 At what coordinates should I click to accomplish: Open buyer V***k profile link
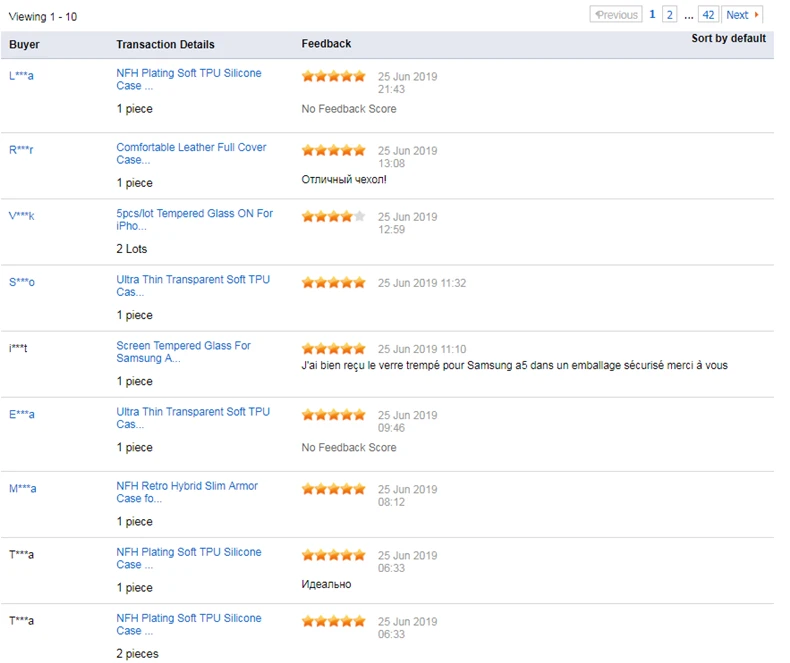coord(22,216)
